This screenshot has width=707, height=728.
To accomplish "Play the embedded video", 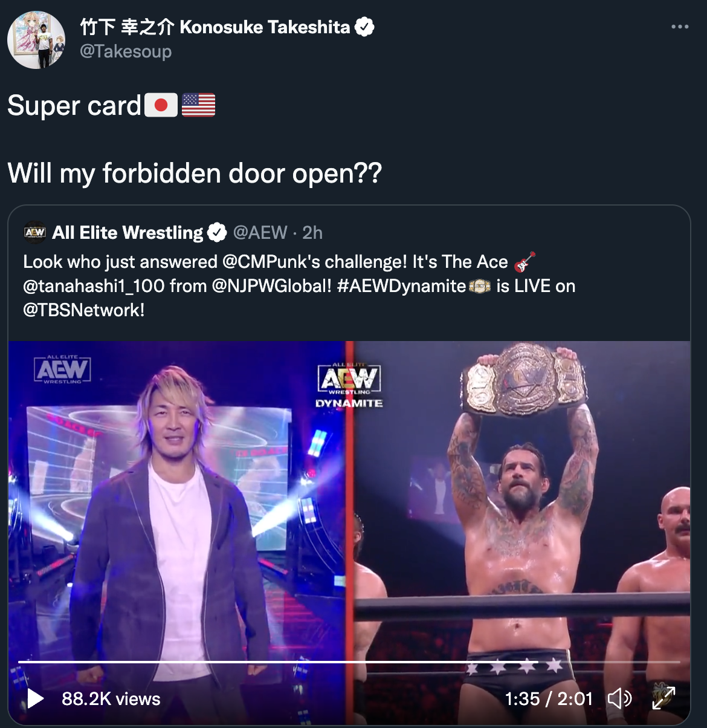I will coord(35,699).
